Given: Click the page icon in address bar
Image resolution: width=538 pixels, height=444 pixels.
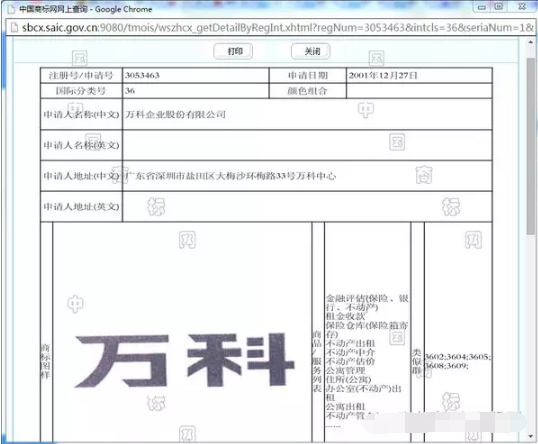Looking at the screenshot, I should click(14, 27).
